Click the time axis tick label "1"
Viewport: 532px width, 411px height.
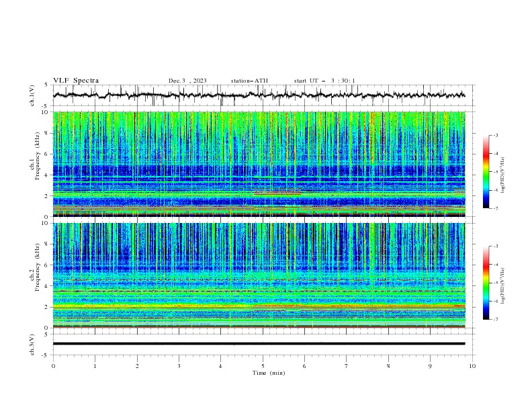coord(95,366)
